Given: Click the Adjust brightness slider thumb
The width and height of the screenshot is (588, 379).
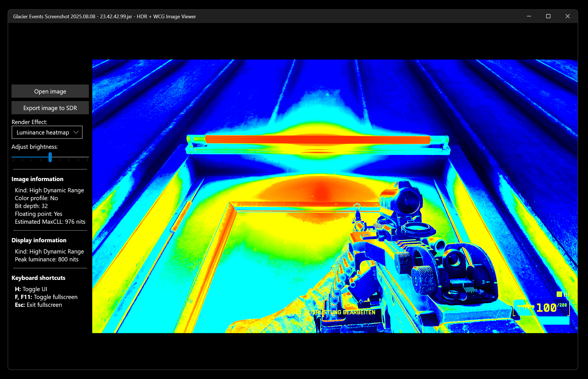Looking at the screenshot, I should point(50,157).
